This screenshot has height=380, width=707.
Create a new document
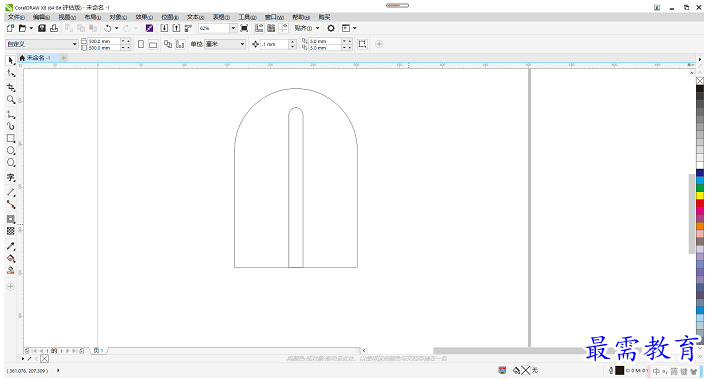10,28
